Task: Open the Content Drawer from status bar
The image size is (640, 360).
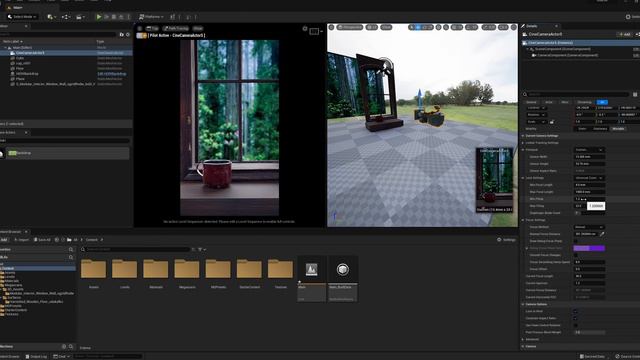Action: pyautogui.click(x=10, y=356)
